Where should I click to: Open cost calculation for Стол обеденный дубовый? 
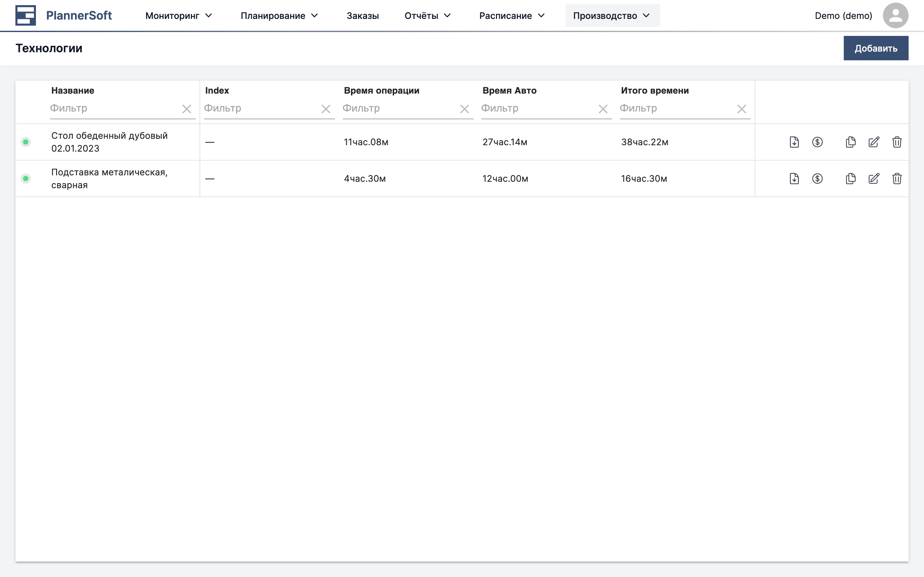point(817,142)
